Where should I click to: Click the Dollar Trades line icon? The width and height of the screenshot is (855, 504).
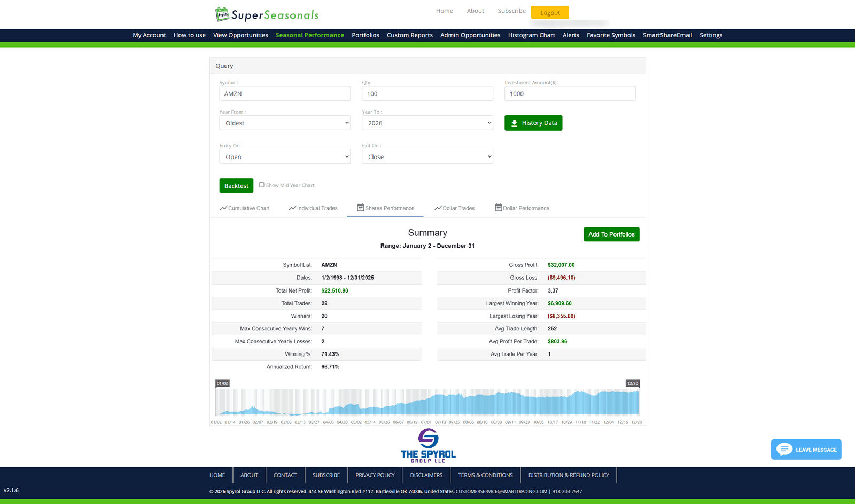438,208
